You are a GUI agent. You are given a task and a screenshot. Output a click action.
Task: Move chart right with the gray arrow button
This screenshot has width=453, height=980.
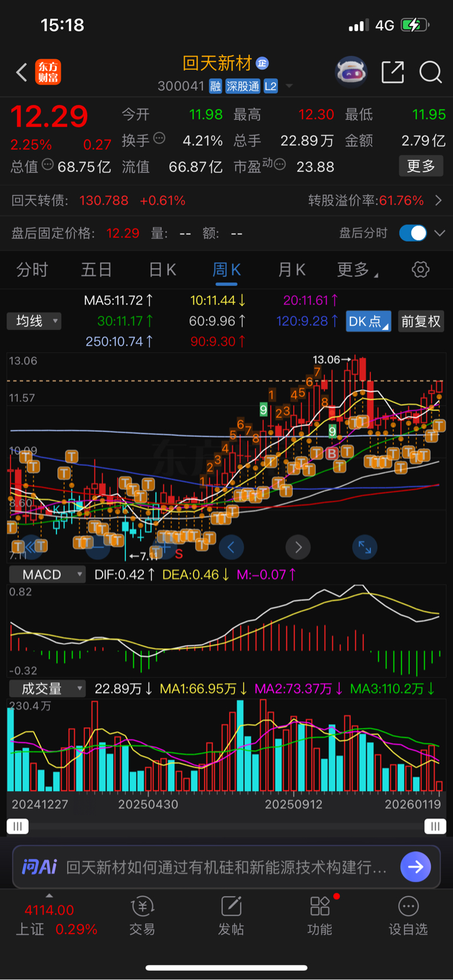[x=298, y=547]
